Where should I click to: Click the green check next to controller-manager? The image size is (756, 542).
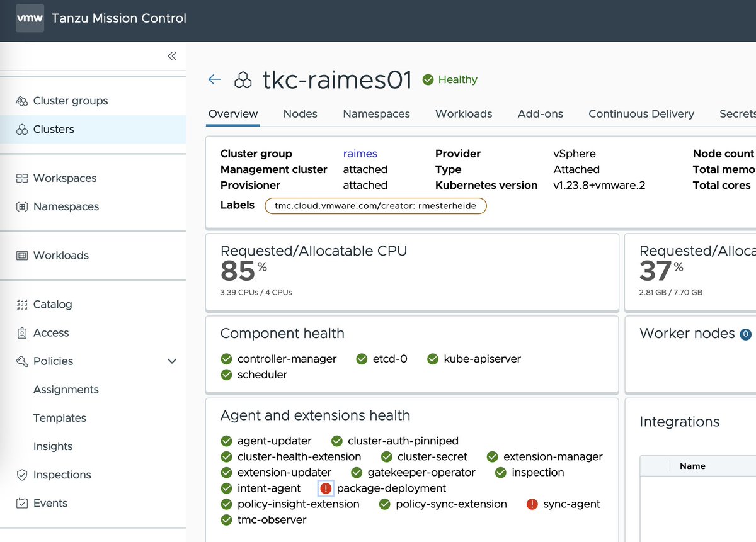pyautogui.click(x=227, y=359)
